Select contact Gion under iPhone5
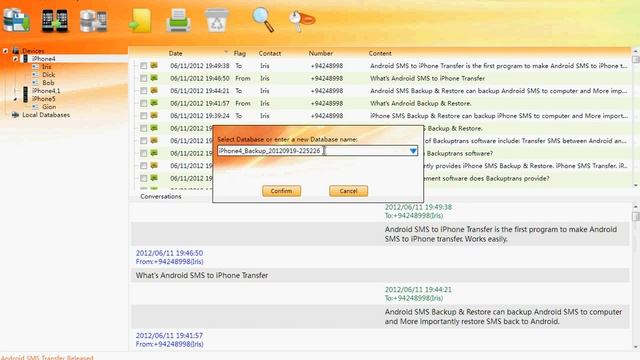Image resolution: width=640 pixels, height=360 pixels. [49, 107]
